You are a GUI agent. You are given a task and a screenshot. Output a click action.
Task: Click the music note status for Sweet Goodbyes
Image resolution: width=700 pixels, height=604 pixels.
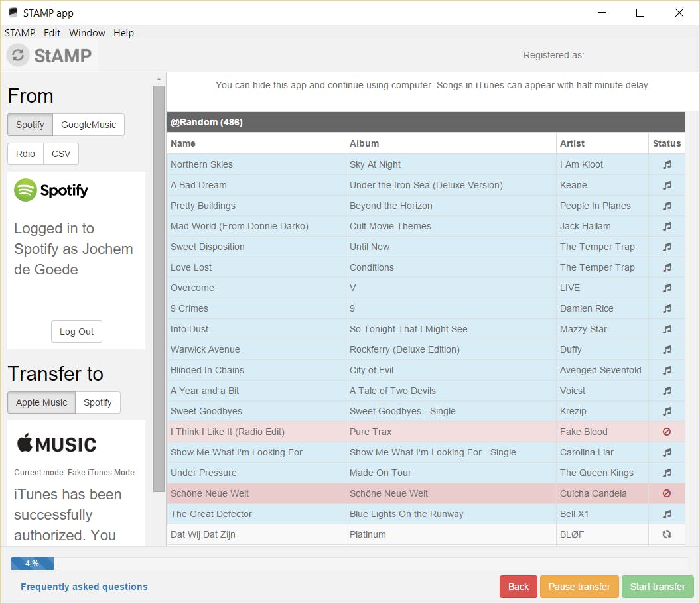pos(667,411)
